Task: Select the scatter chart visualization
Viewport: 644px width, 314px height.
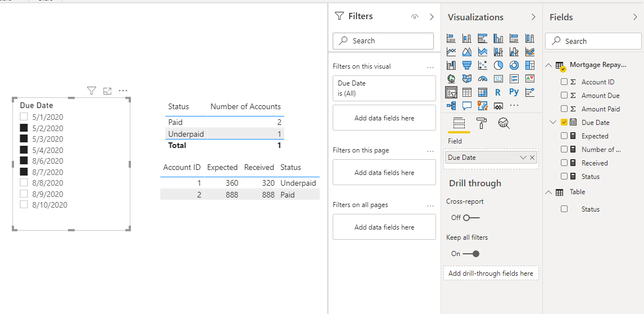Action: pyautogui.click(x=483, y=65)
